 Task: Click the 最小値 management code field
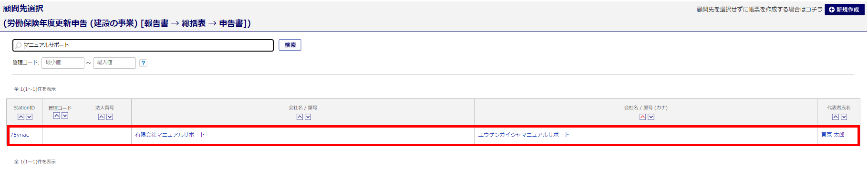(63, 63)
